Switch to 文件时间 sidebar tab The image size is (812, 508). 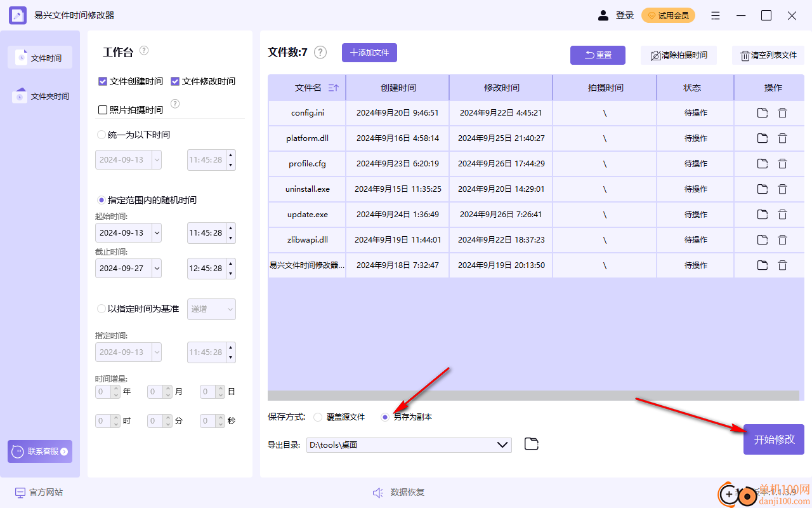coord(40,58)
